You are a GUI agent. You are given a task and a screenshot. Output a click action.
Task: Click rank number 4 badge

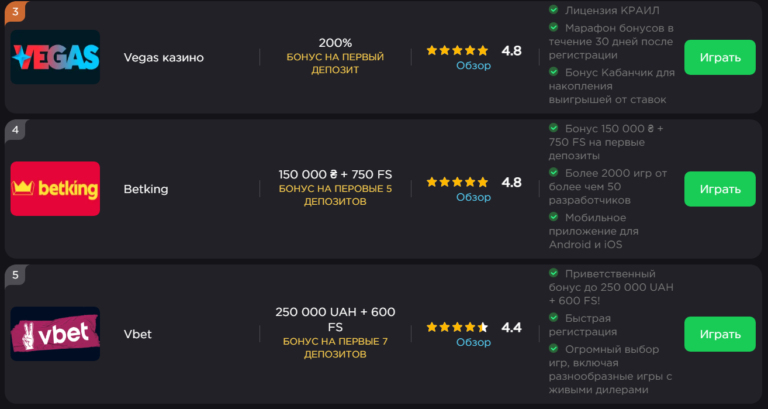[x=15, y=130]
